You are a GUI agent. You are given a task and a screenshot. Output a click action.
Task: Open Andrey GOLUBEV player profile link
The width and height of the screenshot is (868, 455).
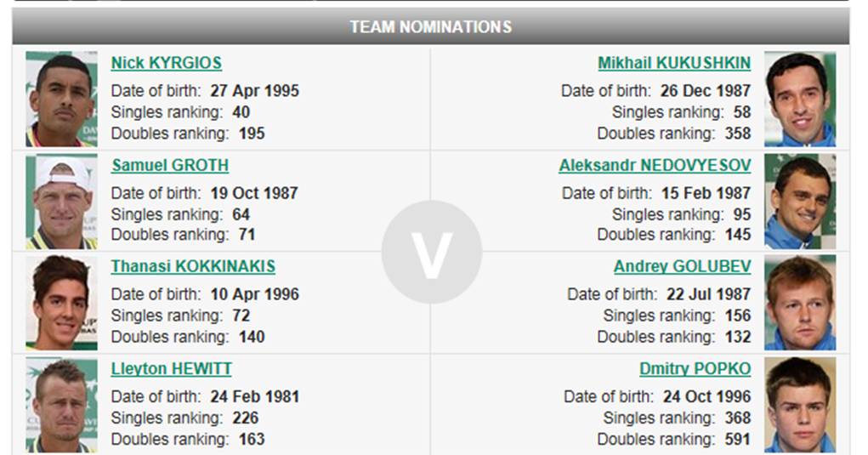(682, 266)
